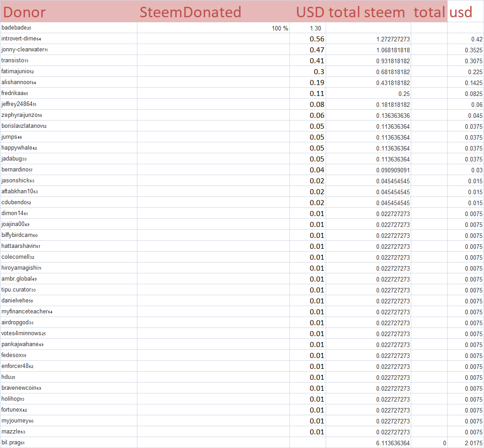Click the 0.25 total steem cell
Viewport: 484px width, 448px height.
368,93
